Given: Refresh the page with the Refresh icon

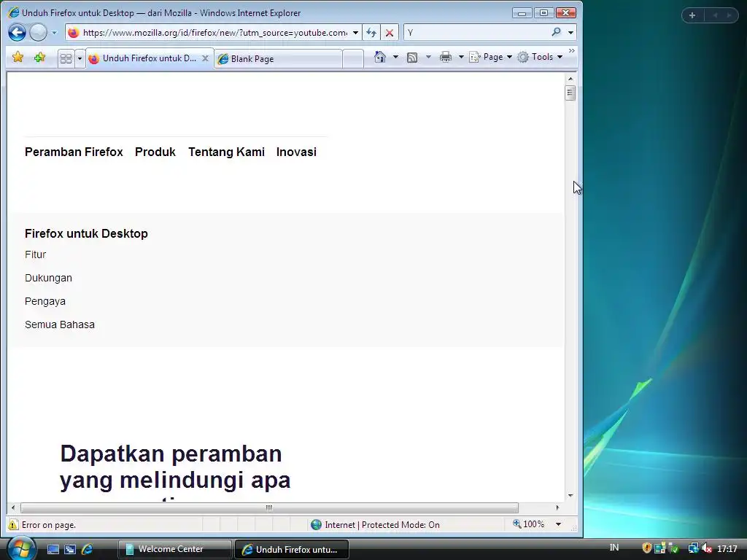Looking at the screenshot, I should coord(371,32).
